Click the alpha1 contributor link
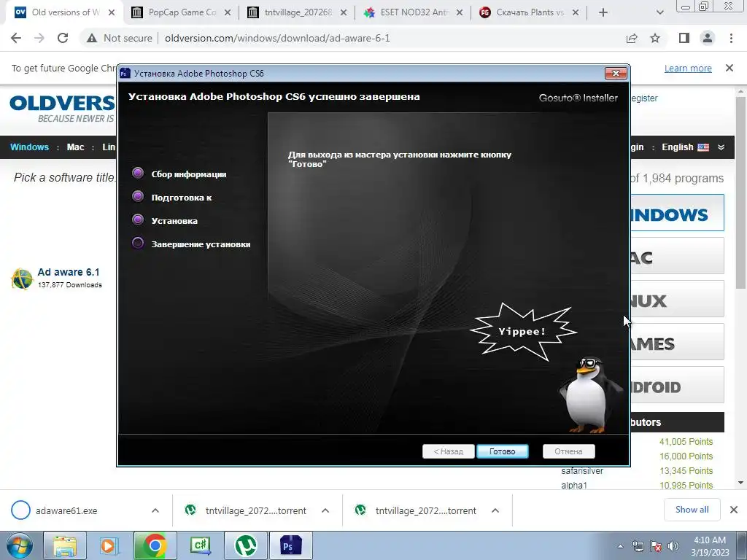This screenshot has height=560, width=747. click(574, 485)
